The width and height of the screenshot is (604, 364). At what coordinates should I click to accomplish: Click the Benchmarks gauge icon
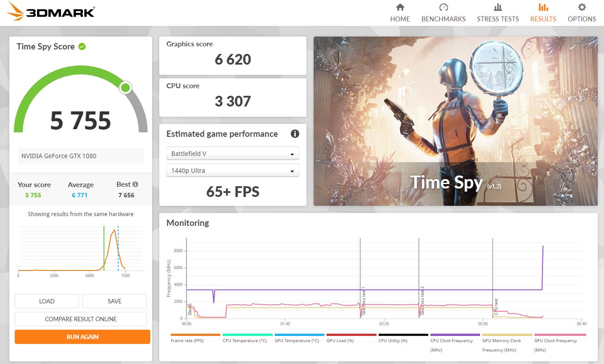coord(443,7)
